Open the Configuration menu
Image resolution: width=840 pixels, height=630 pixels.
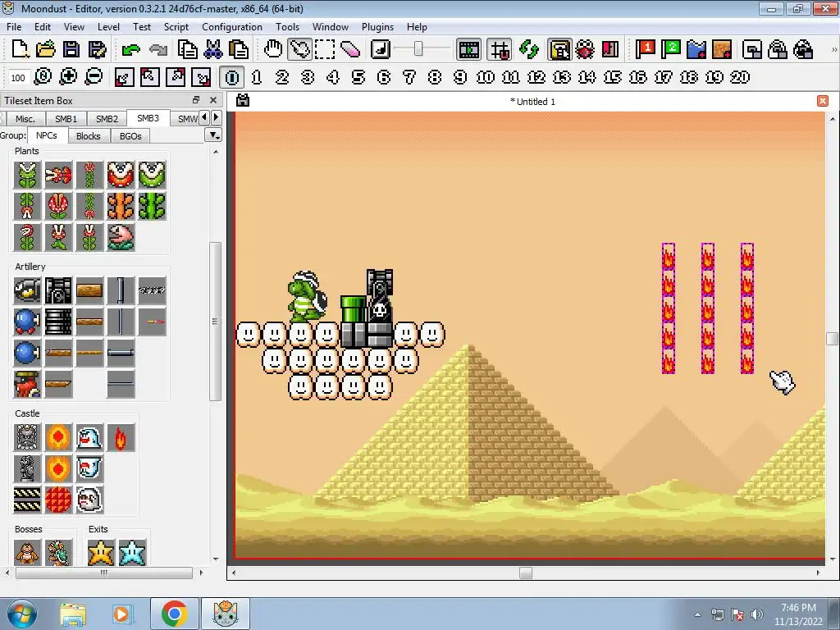click(x=232, y=27)
